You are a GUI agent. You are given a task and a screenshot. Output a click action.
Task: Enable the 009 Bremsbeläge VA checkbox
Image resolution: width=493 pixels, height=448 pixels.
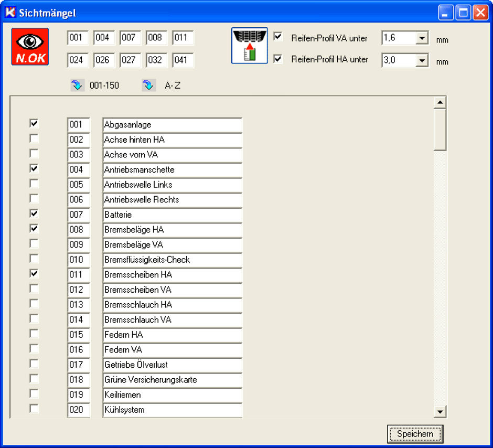34,244
